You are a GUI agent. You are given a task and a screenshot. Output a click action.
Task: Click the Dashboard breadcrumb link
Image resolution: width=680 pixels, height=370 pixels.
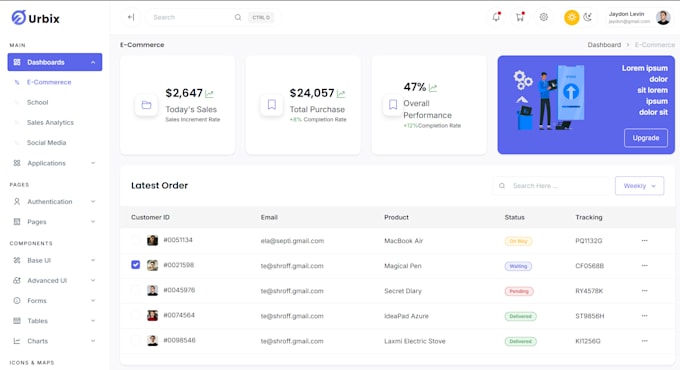[604, 45]
